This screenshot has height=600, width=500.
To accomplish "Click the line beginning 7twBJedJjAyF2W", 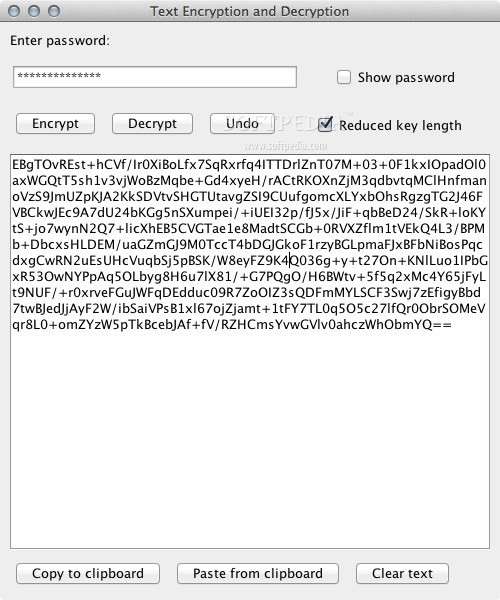I will [249, 308].
